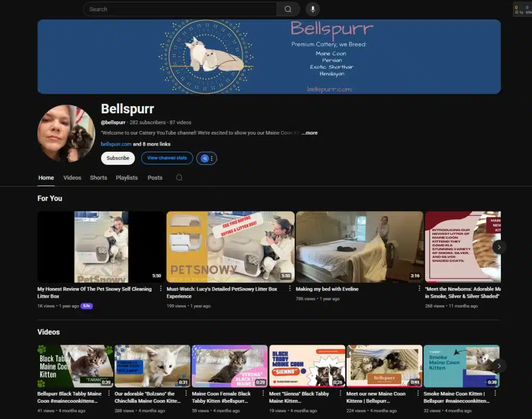Open 'Meet the Newborns' video title
This screenshot has height=419, width=532.
[463, 292]
